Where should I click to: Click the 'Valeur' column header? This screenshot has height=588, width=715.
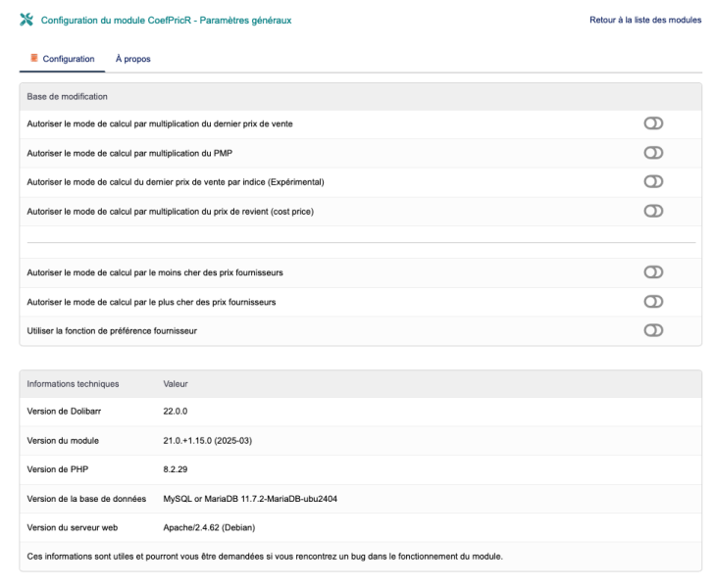point(175,384)
